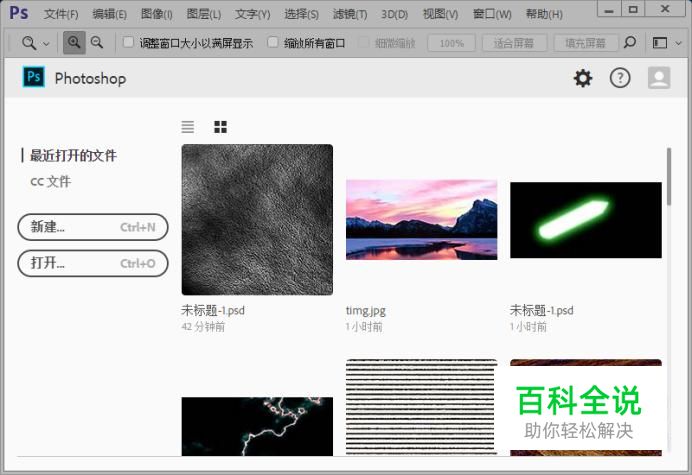Select CC 文件 in sidebar
692x475 pixels.
51,181
